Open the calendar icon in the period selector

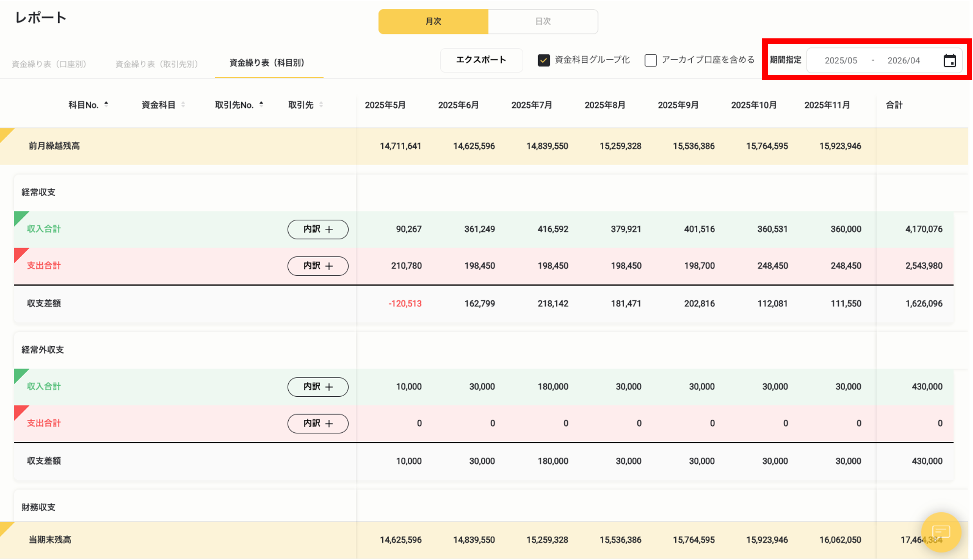click(949, 60)
